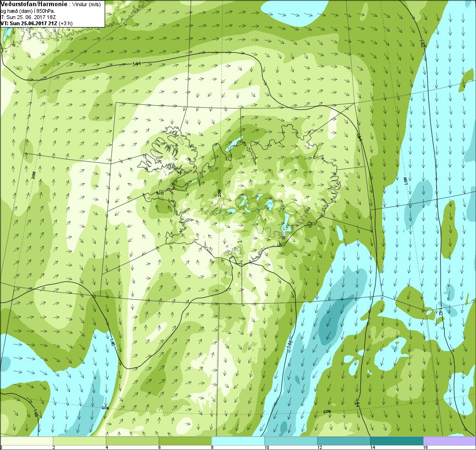Choose the 10–12 m/s turquoise legend swatch
476x450 pixels.
coord(291,440)
